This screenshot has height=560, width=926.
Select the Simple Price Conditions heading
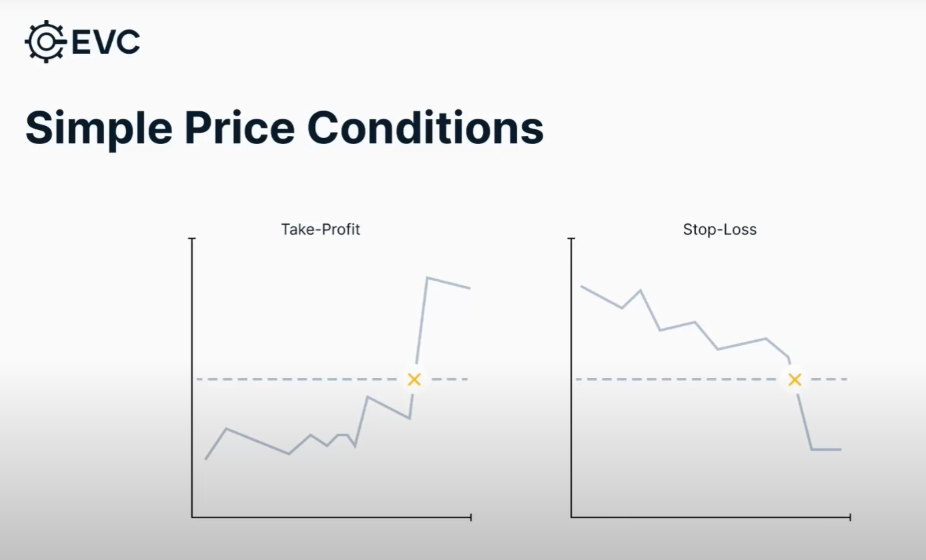[285, 128]
